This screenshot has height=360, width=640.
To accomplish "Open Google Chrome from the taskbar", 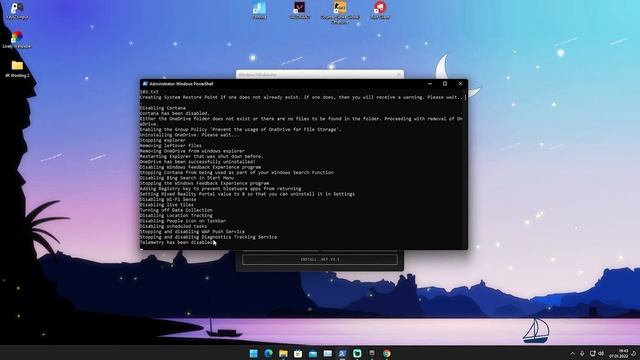I will 387,353.
